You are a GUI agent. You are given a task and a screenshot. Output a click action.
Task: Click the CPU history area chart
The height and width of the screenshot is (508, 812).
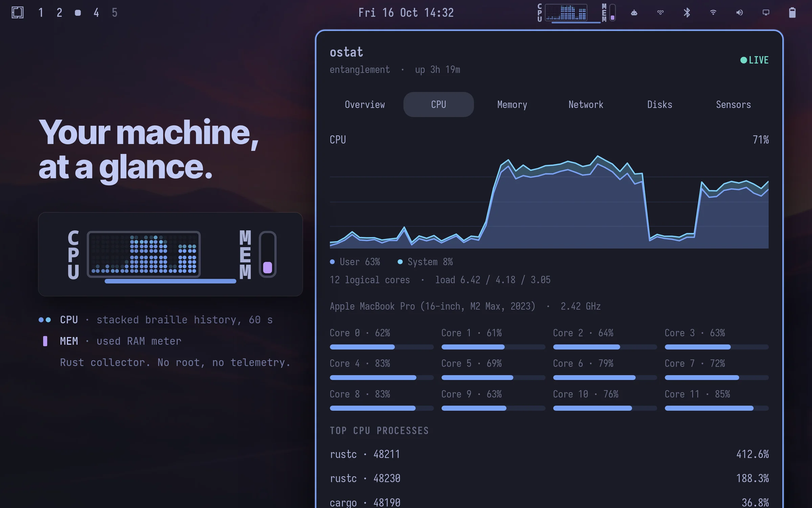point(549,202)
